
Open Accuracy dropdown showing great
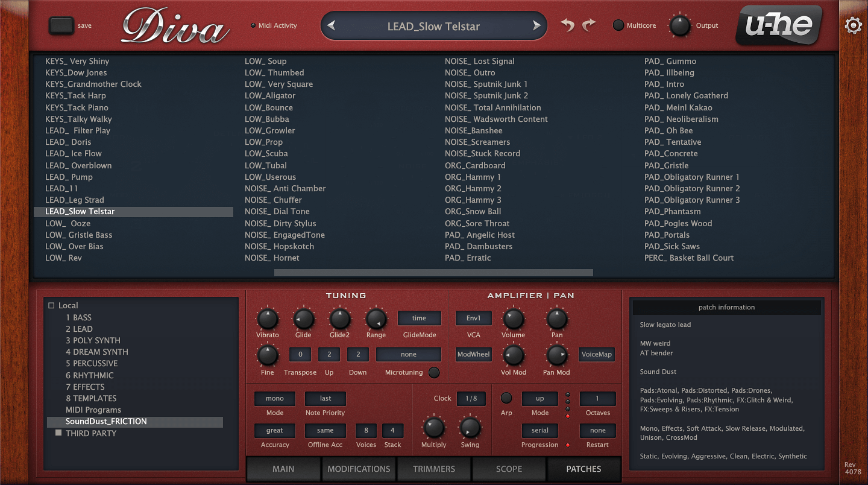click(x=275, y=431)
